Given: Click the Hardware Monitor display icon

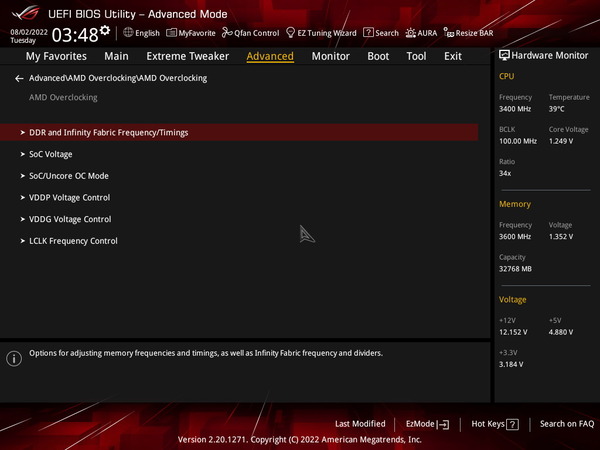Looking at the screenshot, I should point(504,55).
